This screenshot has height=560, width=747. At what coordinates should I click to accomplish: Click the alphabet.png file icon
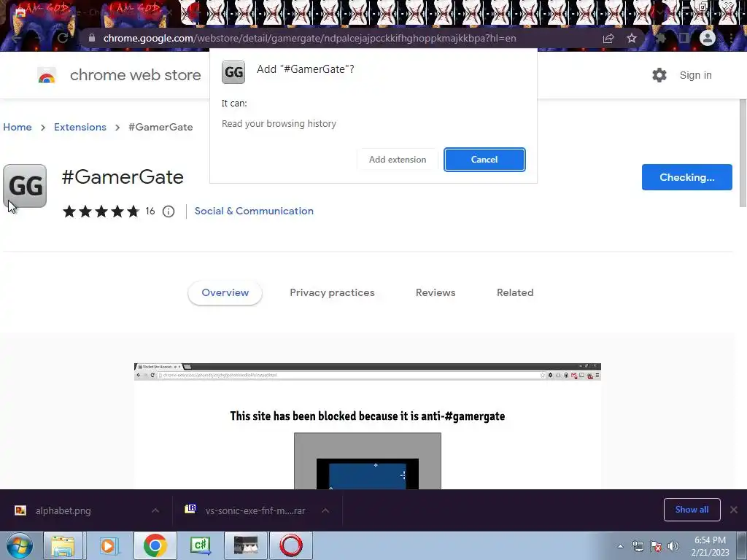point(20,510)
